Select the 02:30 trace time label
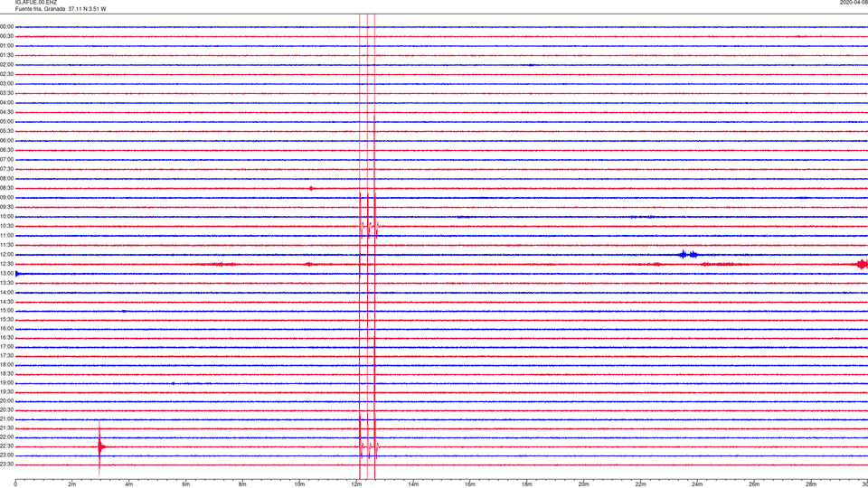868x488 pixels. coord(6,74)
